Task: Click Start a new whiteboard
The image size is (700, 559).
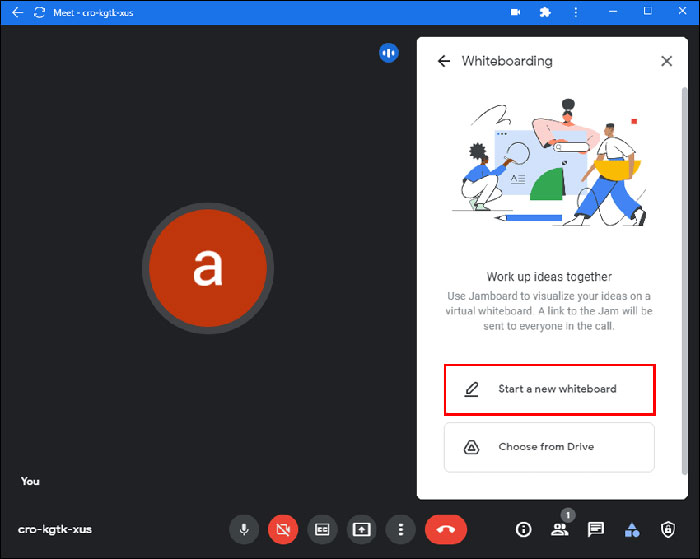Action: point(549,389)
